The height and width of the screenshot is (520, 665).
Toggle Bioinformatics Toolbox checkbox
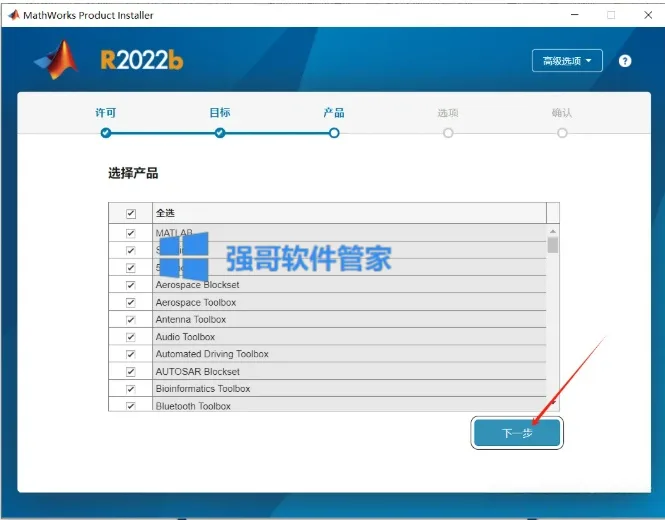131,389
